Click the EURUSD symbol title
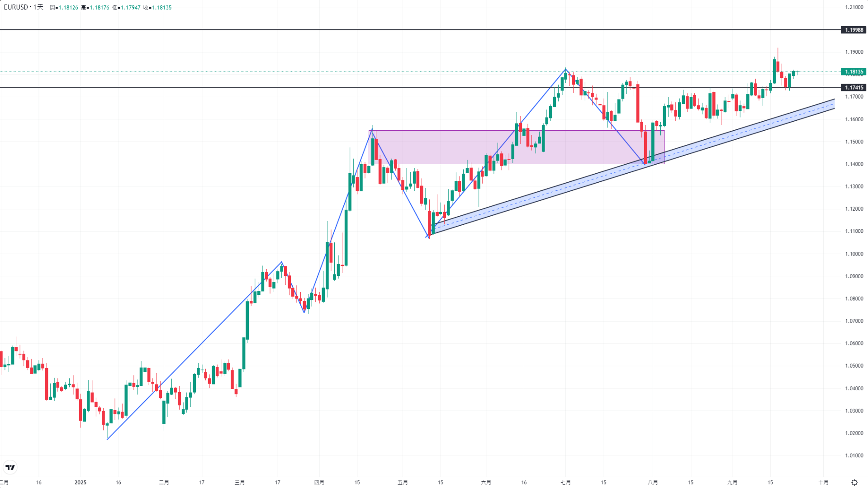The image size is (868, 488). point(16,7)
